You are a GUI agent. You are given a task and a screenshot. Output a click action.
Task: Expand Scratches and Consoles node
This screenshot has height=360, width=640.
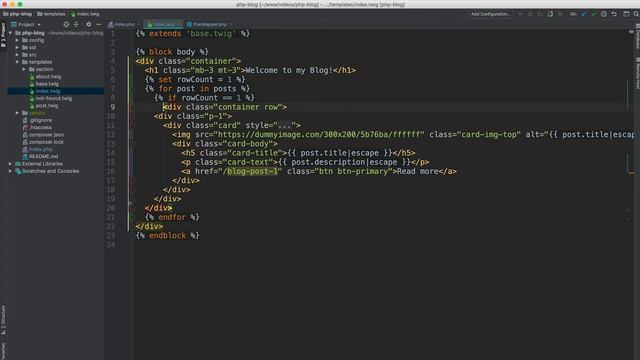coord(11,171)
